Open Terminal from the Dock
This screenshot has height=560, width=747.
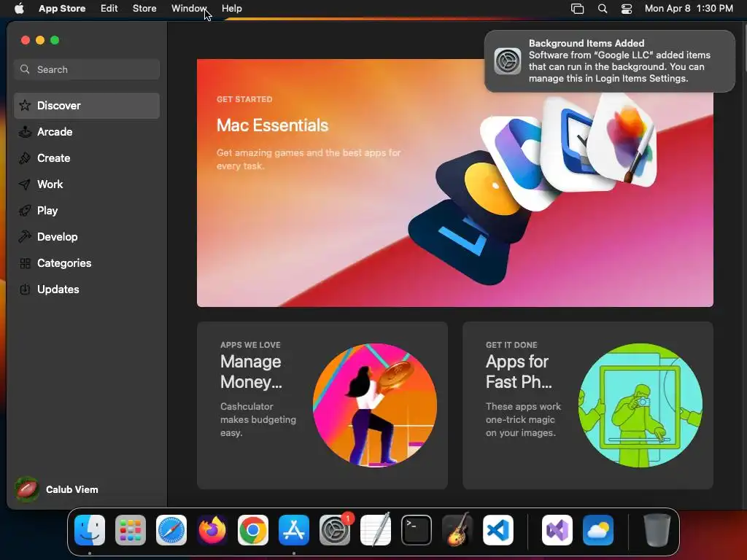point(417,530)
